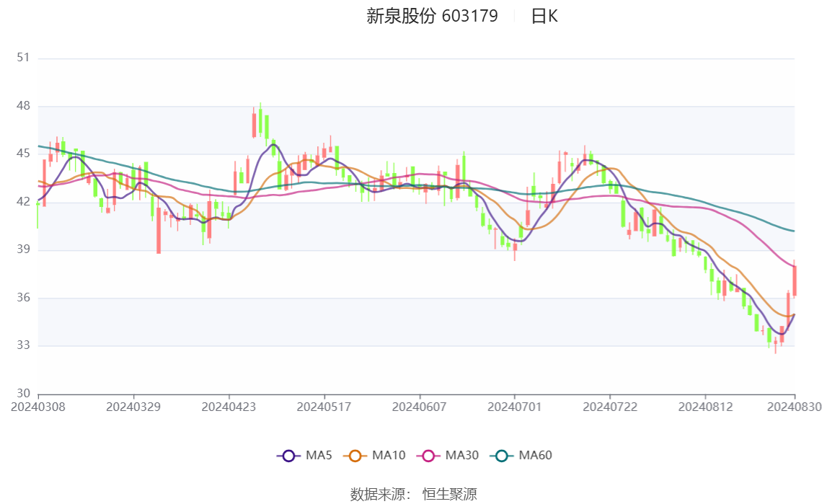Click the x-axis date 20240701
This screenshot has width=827, height=504.
(x=514, y=407)
